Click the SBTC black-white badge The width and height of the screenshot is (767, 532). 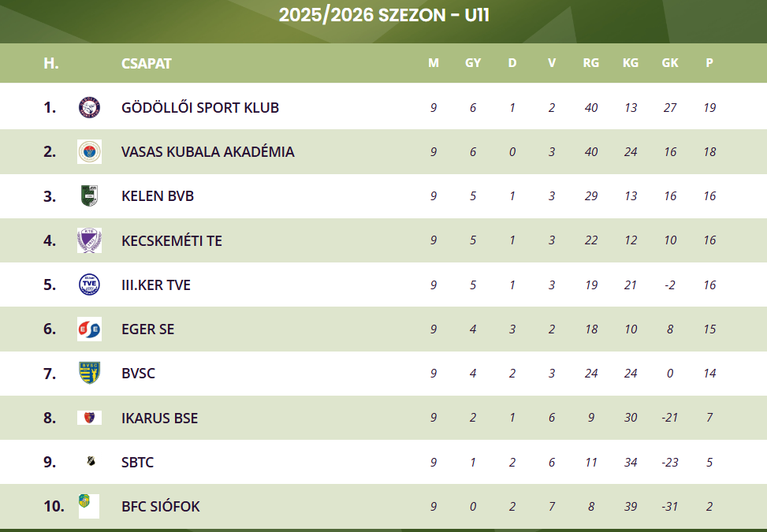pyautogui.click(x=91, y=461)
